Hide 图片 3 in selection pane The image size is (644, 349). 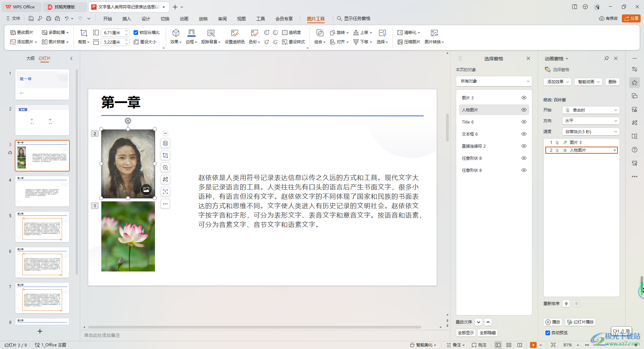coord(524,98)
